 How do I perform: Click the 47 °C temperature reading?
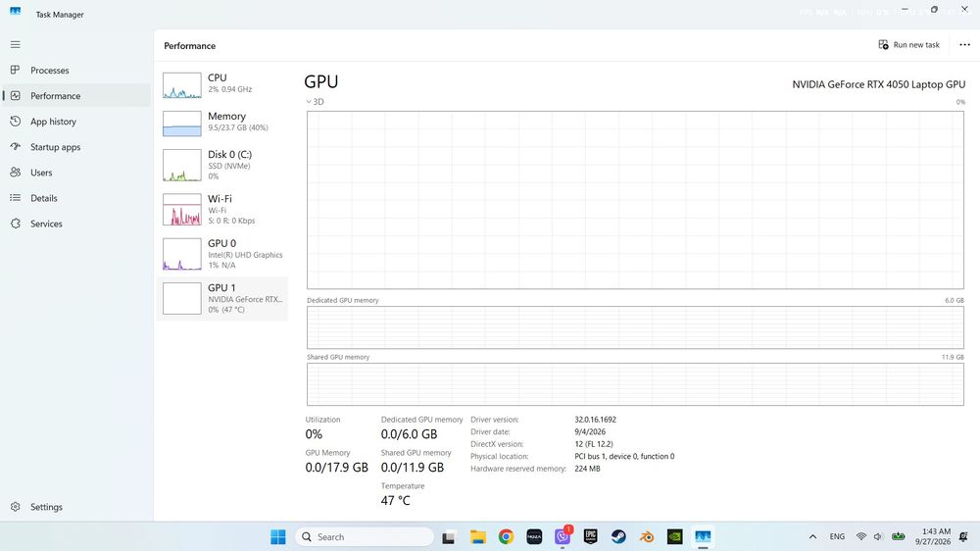click(395, 500)
